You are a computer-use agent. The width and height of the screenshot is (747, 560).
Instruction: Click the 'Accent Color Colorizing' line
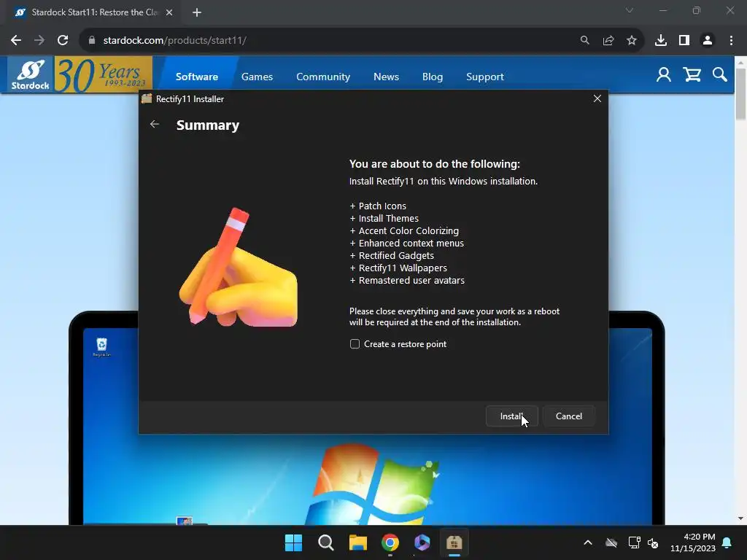coord(404,230)
